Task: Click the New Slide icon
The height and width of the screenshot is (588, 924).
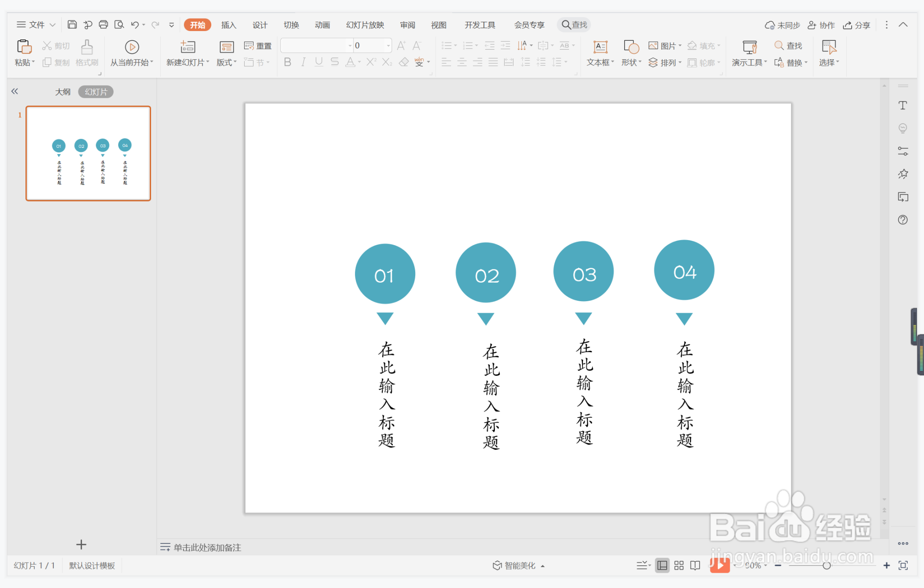Action: 188,47
